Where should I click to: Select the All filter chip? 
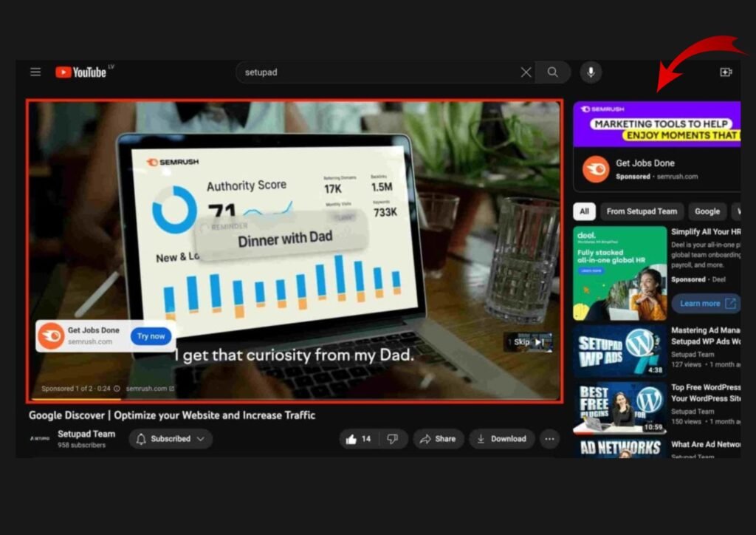[584, 211]
